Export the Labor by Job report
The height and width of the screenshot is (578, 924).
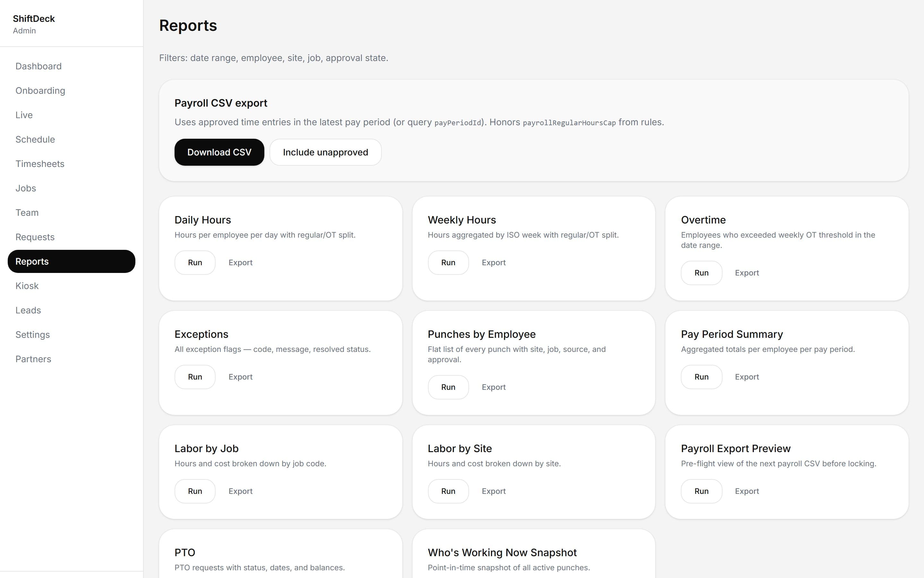(x=241, y=491)
